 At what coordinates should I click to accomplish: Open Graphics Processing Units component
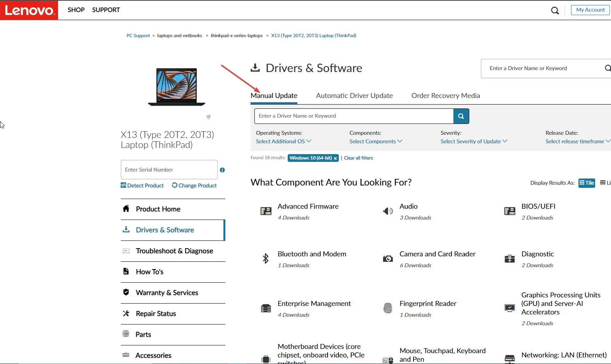pos(561,304)
